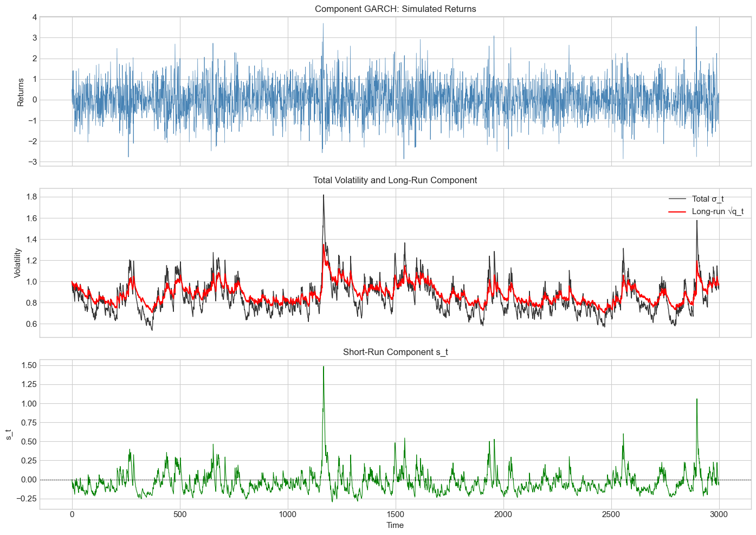The height and width of the screenshot is (535, 756).
Task: Click the 'Volatility' y-axis label
Action: click(17, 263)
